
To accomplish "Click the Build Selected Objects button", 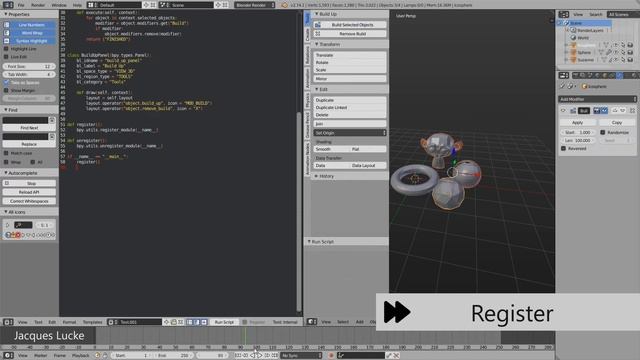I will [x=350, y=25].
